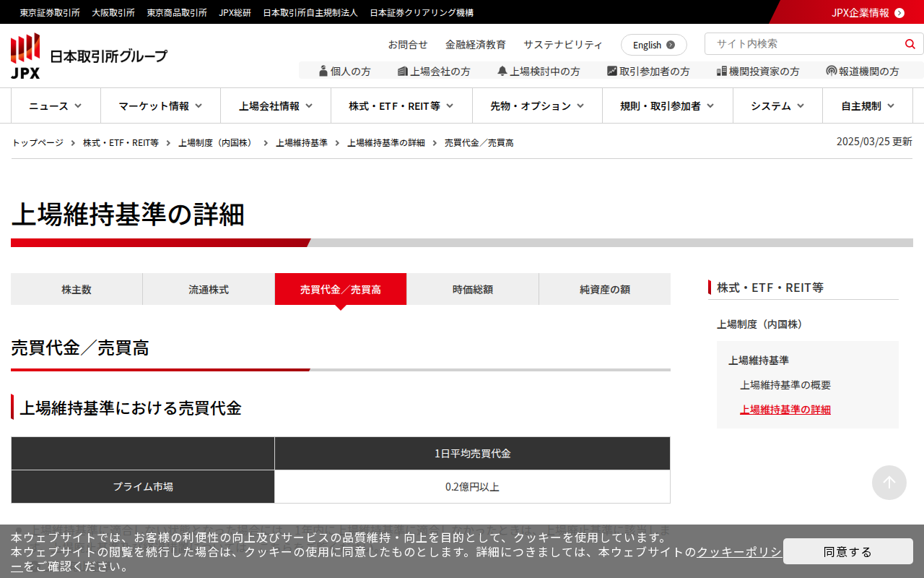This screenshot has height=578, width=924.
Task: Expand the 自主規制 menu
Action: (868, 105)
